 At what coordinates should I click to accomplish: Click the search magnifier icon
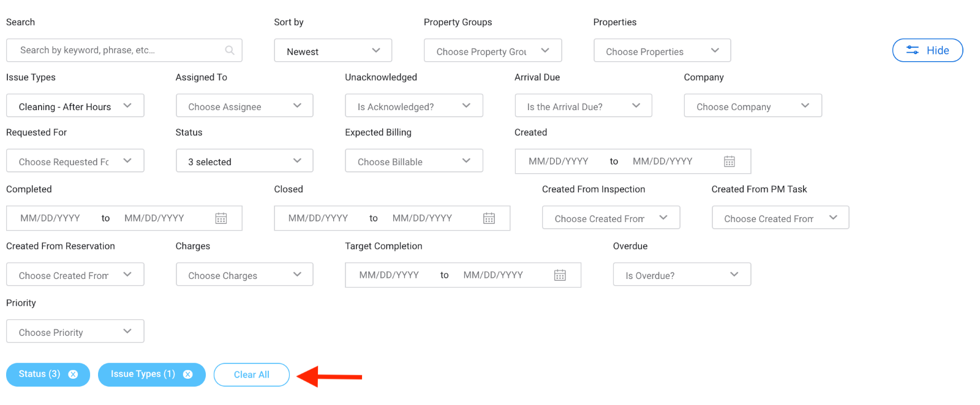[x=230, y=50]
